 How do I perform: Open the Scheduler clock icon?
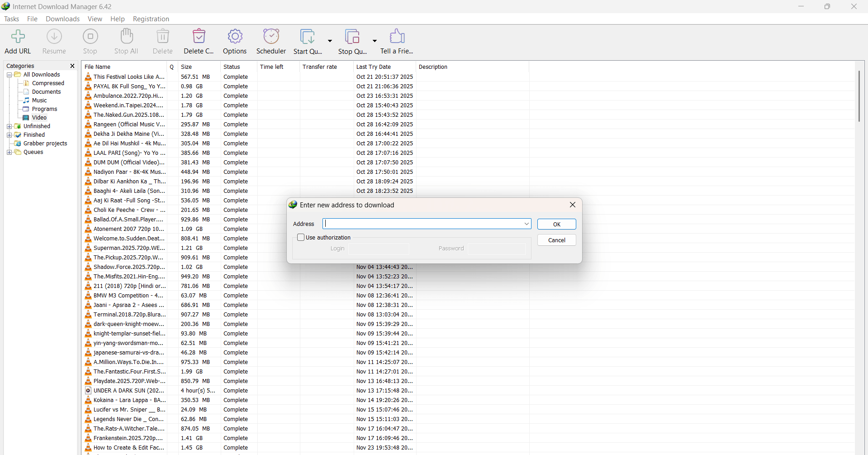click(271, 37)
